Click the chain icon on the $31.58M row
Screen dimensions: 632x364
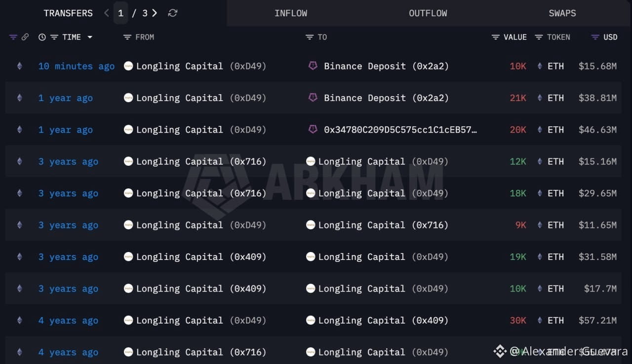point(20,257)
